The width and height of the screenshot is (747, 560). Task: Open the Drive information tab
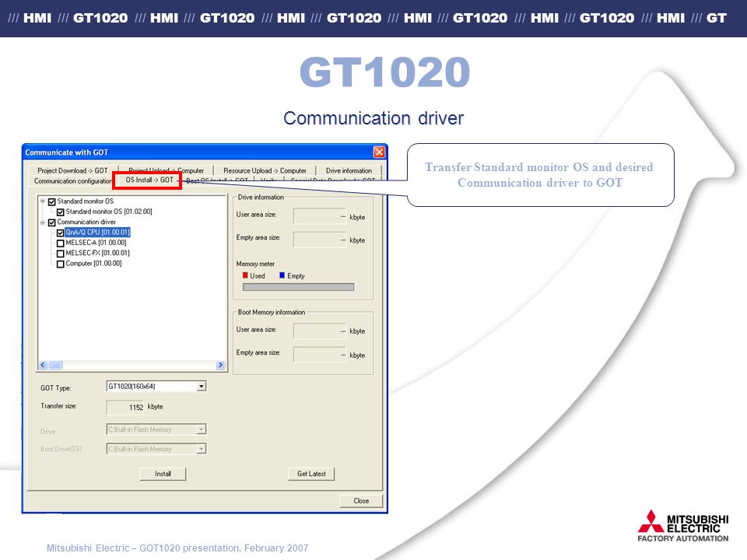point(349,170)
